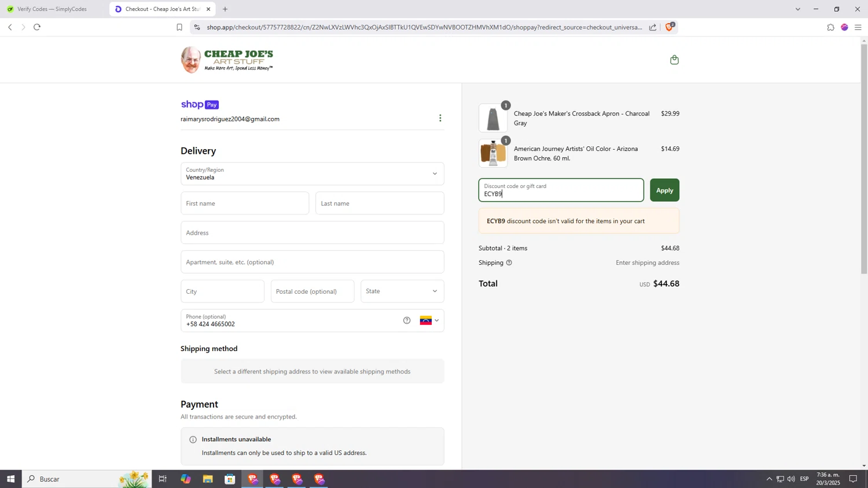The width and height of the screenshot is (868, 488).
Task: Click the installments info icon
Action: click(x=193, y=439)
